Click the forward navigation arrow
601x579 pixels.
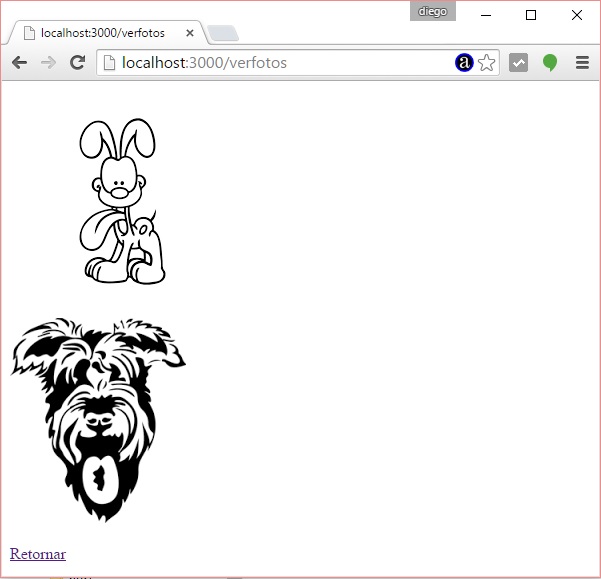coord(48,62)
